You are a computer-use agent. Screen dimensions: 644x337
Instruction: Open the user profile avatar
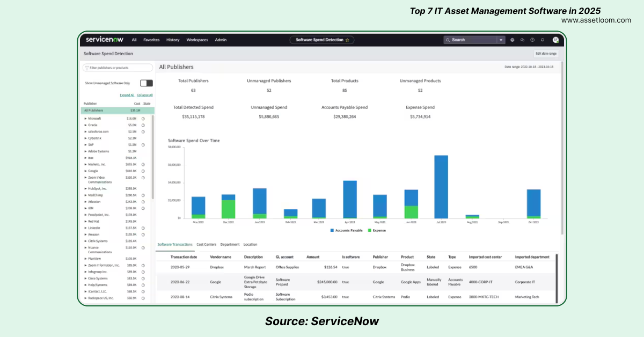555,40
